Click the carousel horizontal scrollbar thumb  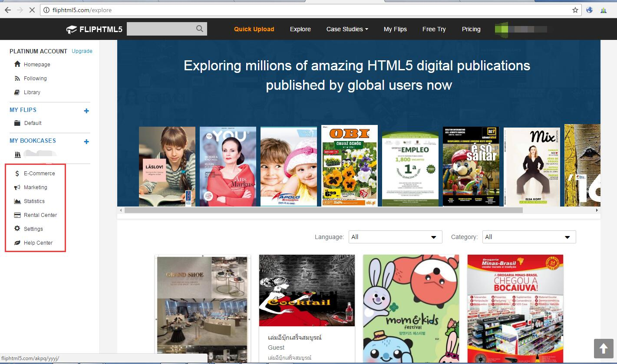323,210
